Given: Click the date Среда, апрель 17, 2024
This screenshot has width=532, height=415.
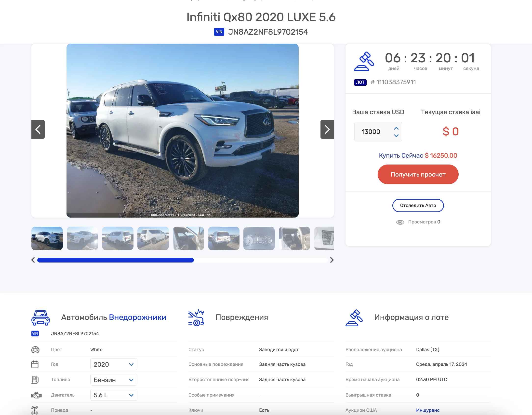Looking at the screenshot, I should tap(441, 364).
